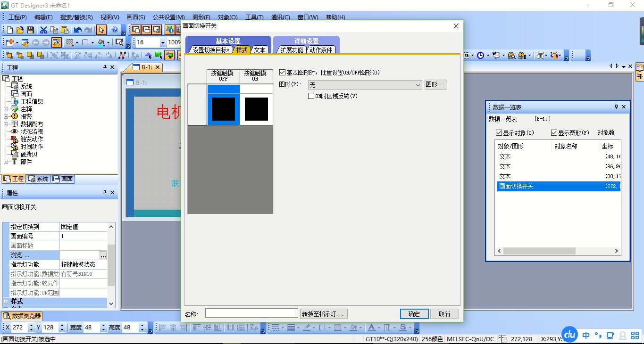Select 触发动作 in project tree
Viewport: 644px width, 344px height.
tap(32, 139)
